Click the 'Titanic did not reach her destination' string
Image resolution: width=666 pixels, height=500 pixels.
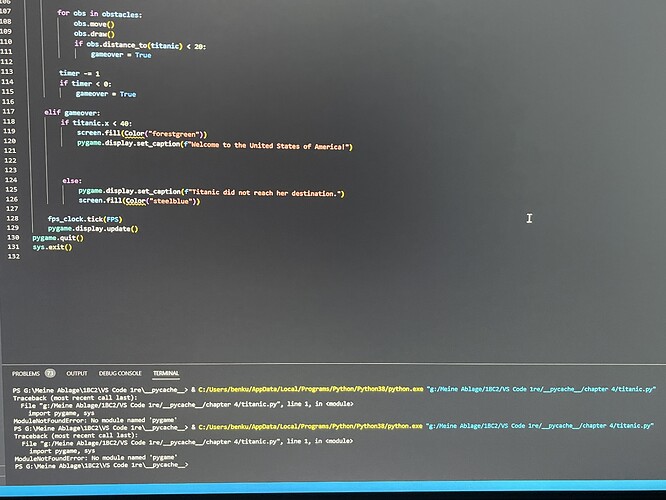[x=265, y=193]
